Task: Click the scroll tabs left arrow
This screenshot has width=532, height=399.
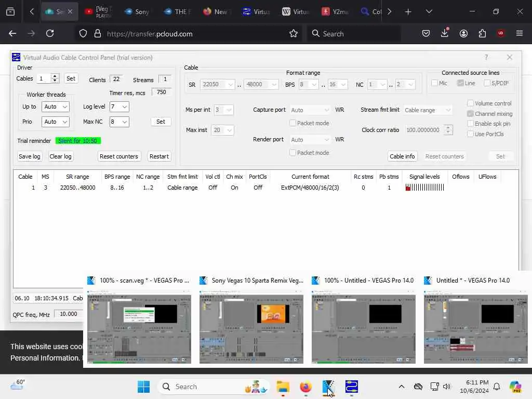Action: [32, 11]
